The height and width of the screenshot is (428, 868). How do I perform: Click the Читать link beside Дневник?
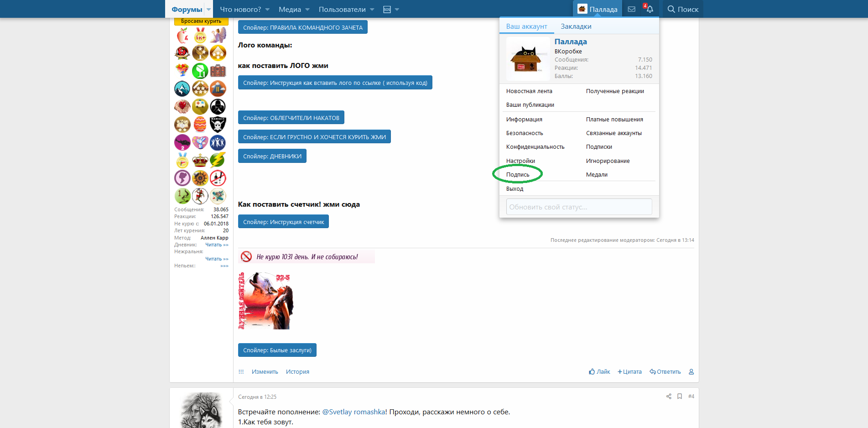pos(217,245)
